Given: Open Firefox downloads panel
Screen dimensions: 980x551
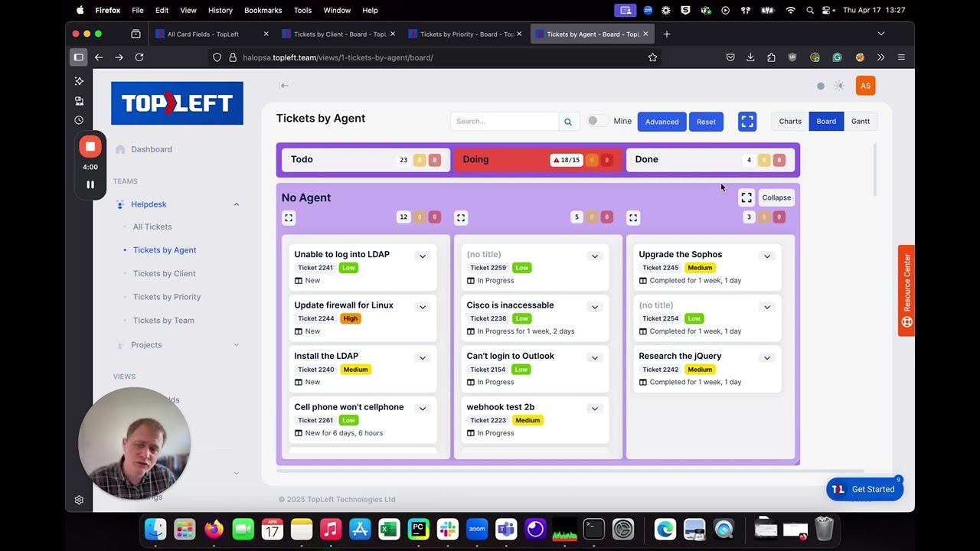Looking at the screenshot, I should [750, 57].
